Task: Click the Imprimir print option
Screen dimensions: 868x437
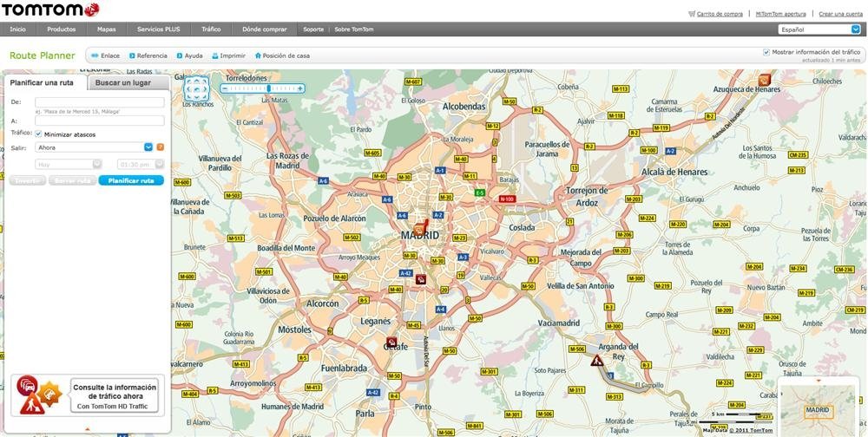Action: (228, 55)
